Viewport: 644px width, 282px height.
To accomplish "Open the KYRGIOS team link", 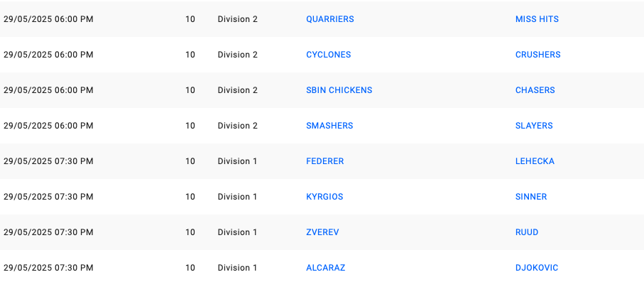I will [x=324, y=197].
